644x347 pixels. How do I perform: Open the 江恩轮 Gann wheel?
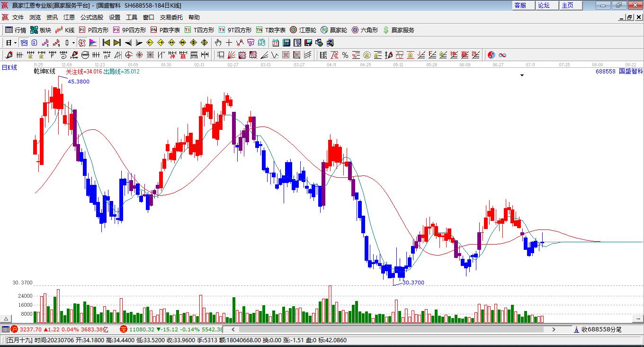coord(303,30)
